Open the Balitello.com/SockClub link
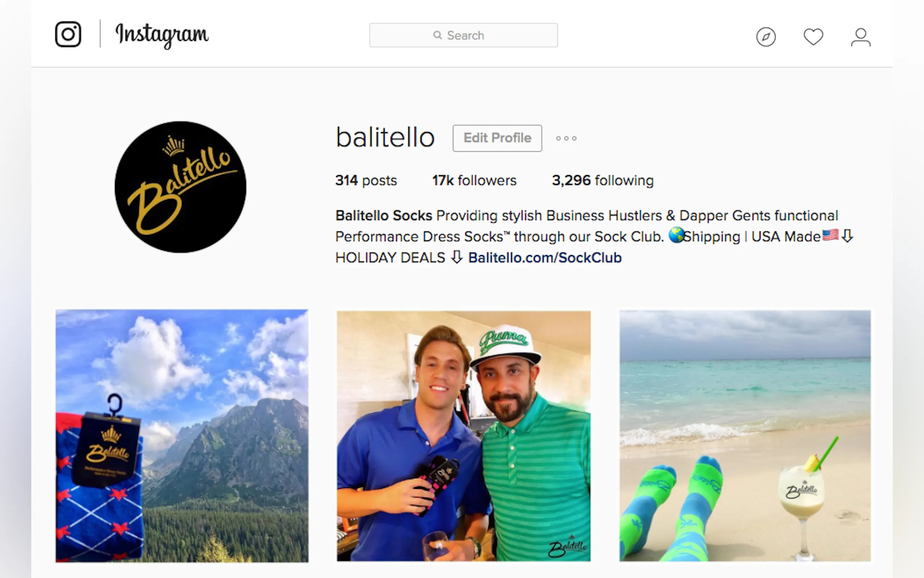This screenshot has height=578, width=924. click(x=545, y=258)
